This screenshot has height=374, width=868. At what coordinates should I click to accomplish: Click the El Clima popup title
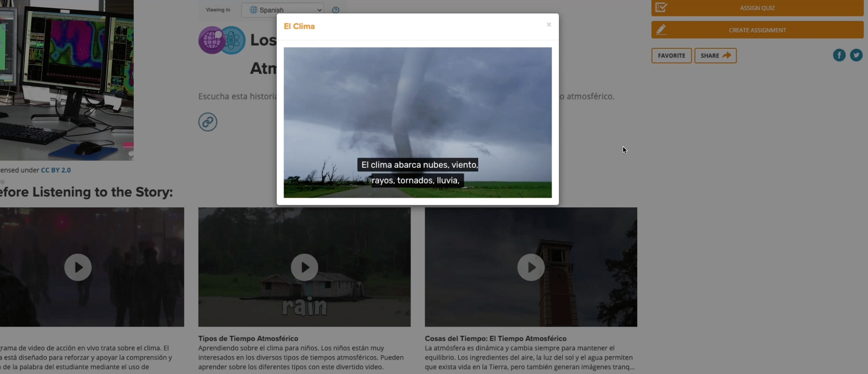299,26
